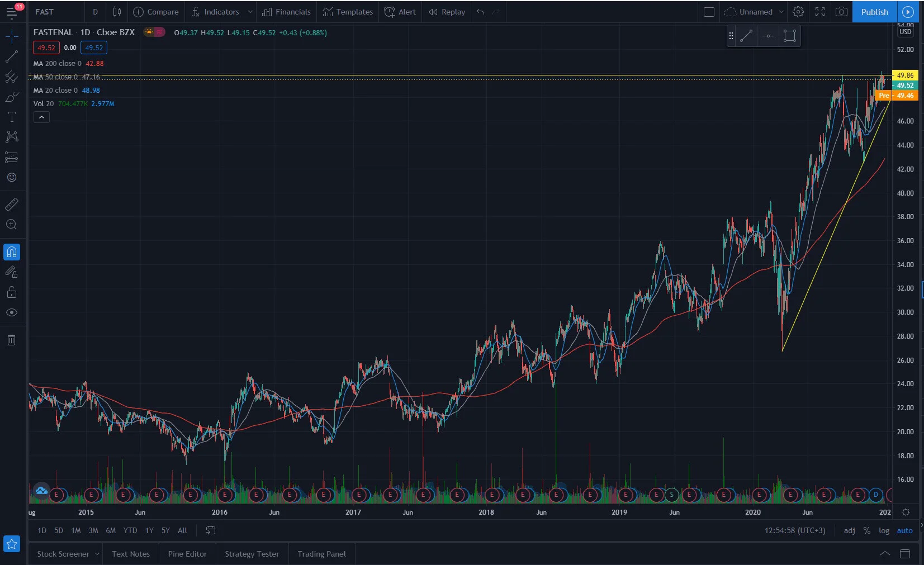924x565 pixels.
Task: Select the text annotation tool
Action: [12, 117]
